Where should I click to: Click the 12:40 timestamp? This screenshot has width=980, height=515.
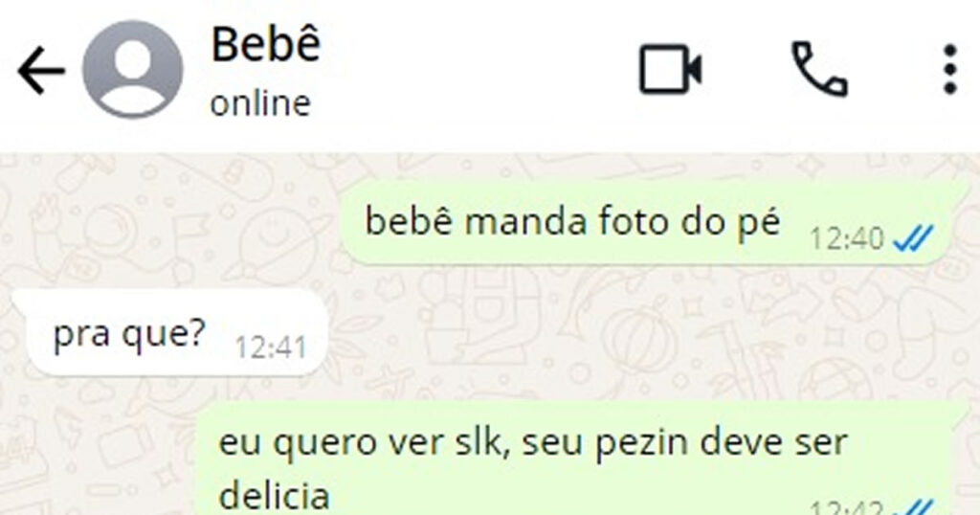tap(847, 238)
